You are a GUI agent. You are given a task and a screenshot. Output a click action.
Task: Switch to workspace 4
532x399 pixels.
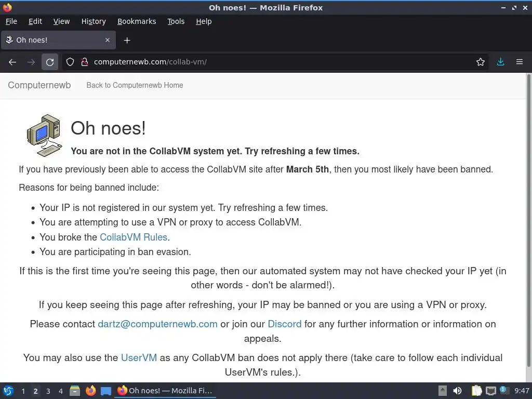pyautogui.click(x=61, y=391)
